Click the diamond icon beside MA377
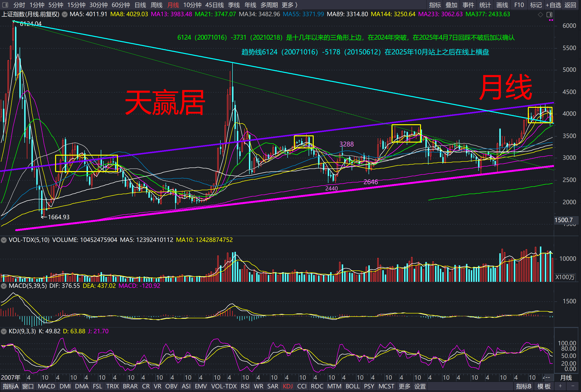581x392 pixels. coord(540,15)
